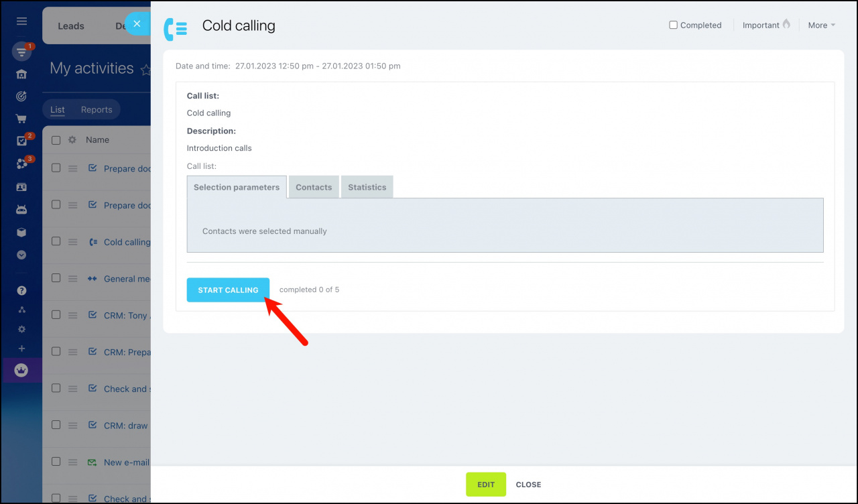This screenshot has width=858, height=504.
Task: Open the box cube icon in sidebar
Action: click(21, 232)
